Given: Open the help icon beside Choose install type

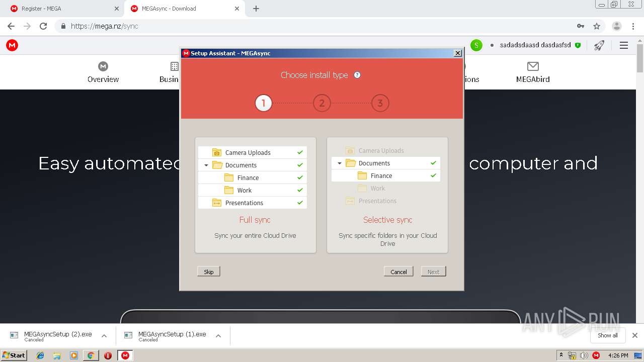Looking at the screenshot, I should tap(357, 75).
